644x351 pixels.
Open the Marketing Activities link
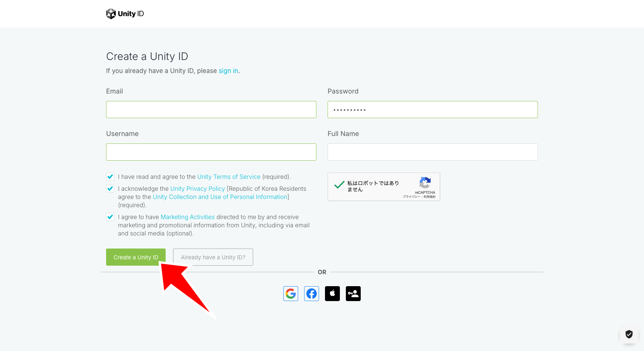tap(188, 217)
